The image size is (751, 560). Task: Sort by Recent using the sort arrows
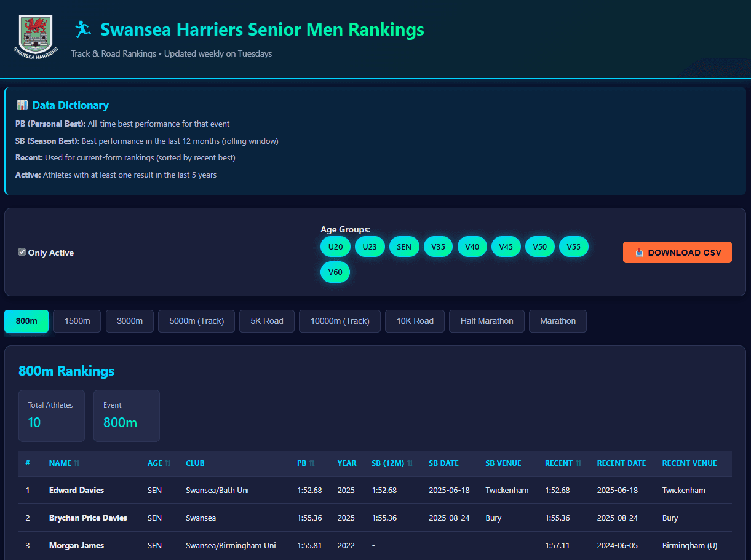click(x=578, y=463)
